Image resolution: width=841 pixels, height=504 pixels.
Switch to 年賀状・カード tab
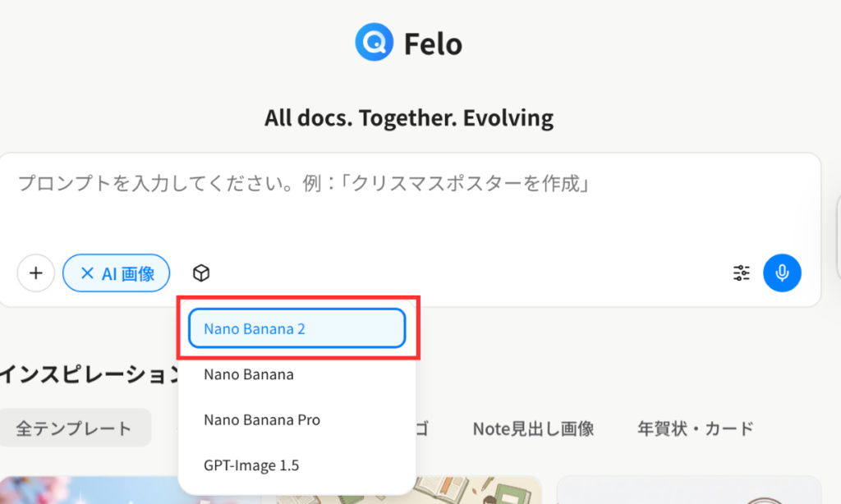(695, 428)
